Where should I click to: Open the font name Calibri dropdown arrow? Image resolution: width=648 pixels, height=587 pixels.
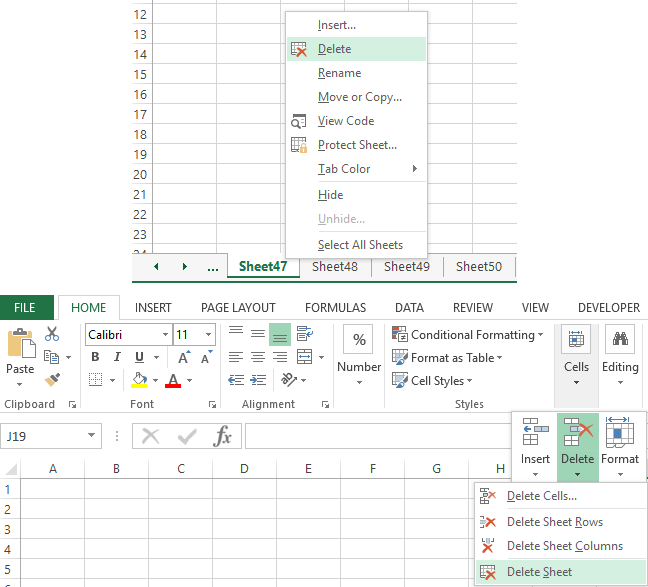pos(165,334)
